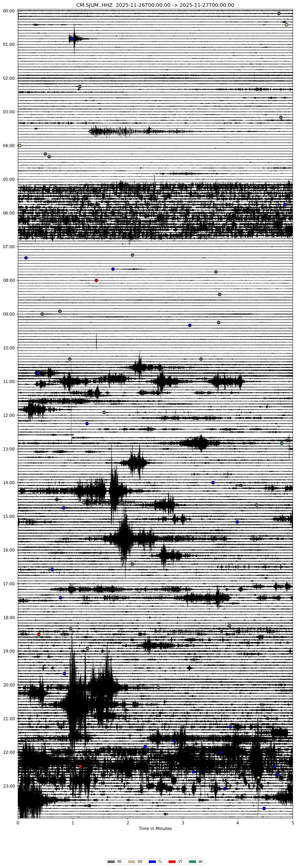Click the green AV marker near 13:00
The height and width of the screenshot is (868, 297).
click(x=281, y=443)
